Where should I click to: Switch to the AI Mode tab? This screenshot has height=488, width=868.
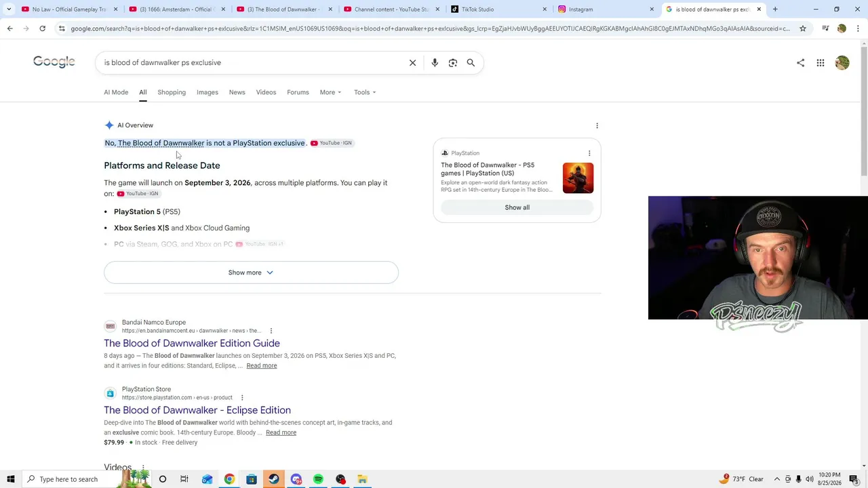pos(116,92)
